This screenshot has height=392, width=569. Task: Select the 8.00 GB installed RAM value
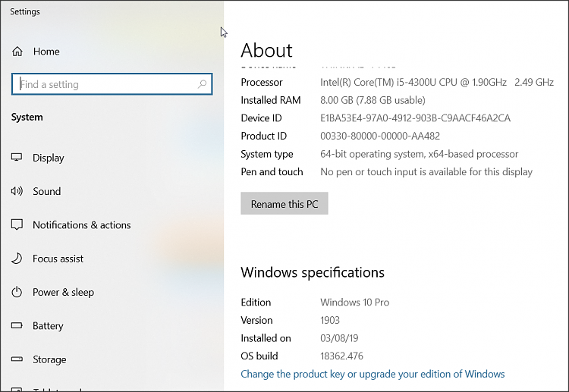(373, 100)
